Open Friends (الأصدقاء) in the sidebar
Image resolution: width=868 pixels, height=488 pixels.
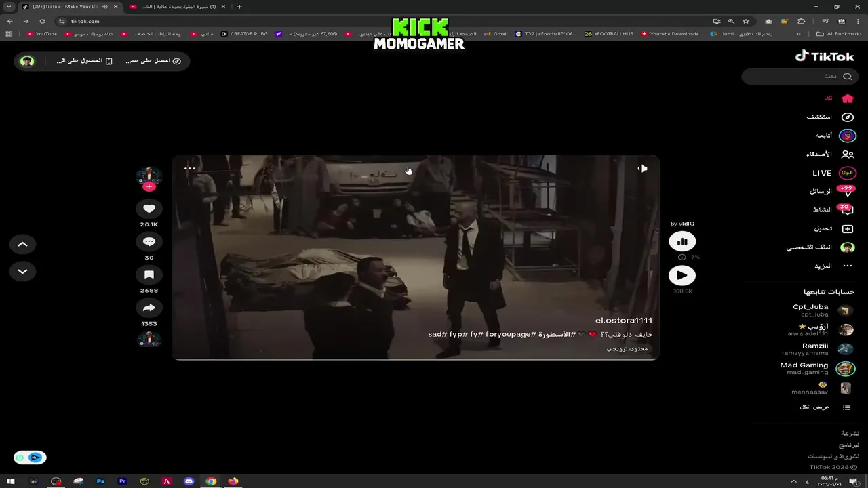click(x=830, y=155)
